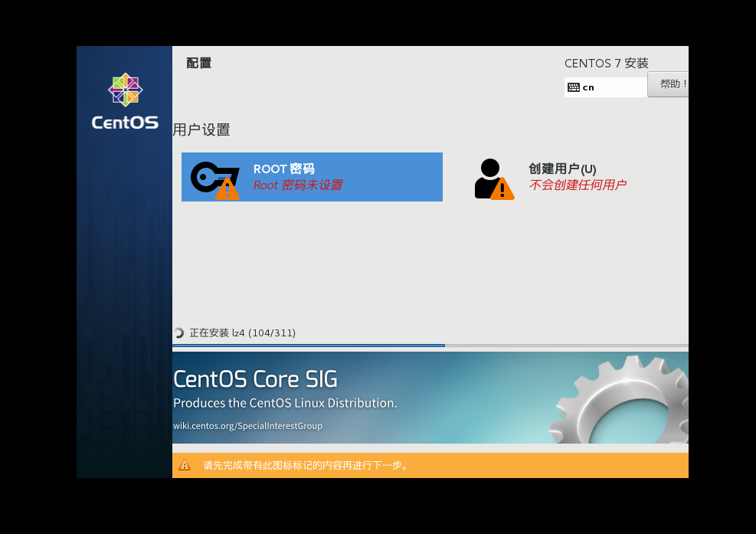Click the installation progress bar
Screen dimensions: 756x534
pyautogui.click(x=430, y=346)
